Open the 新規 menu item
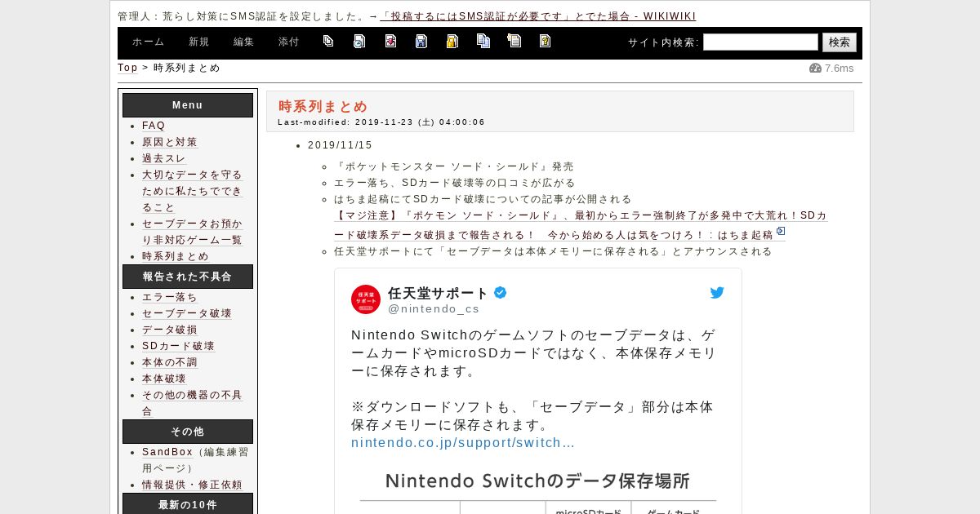The width and height of the screenshot is (980, 514). pos(199,42)
